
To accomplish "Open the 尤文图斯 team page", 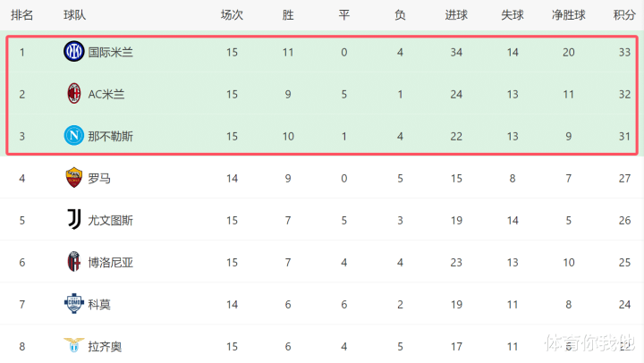I will [111, 220].
